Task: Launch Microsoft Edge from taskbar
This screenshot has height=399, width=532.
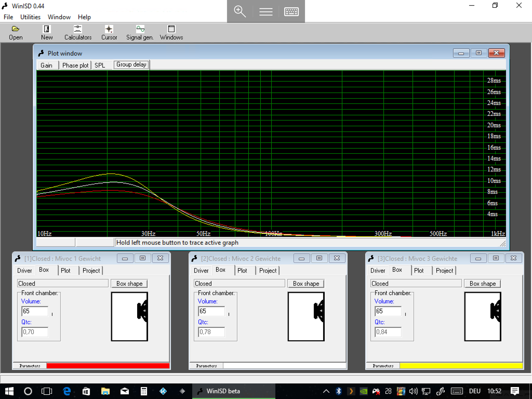Action: point(67,391)
